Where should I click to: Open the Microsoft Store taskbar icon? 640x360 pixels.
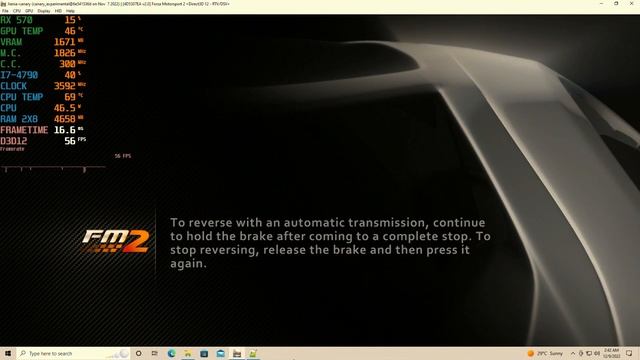(204, 353)
